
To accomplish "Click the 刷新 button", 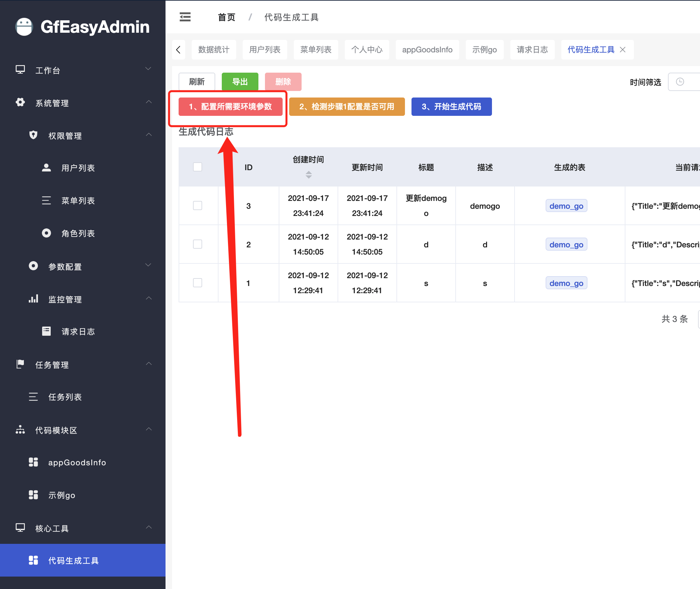I will click(197, 82).
